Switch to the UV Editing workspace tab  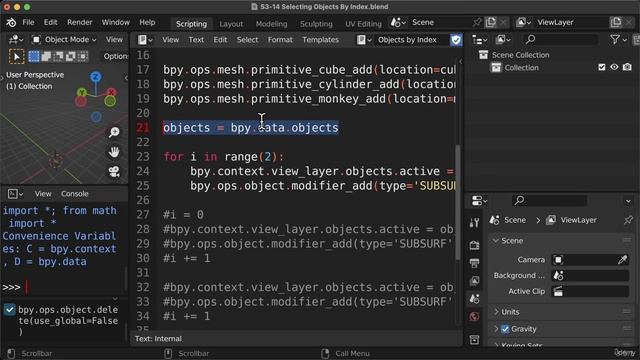pyautogui.click(x=363, y=24)
